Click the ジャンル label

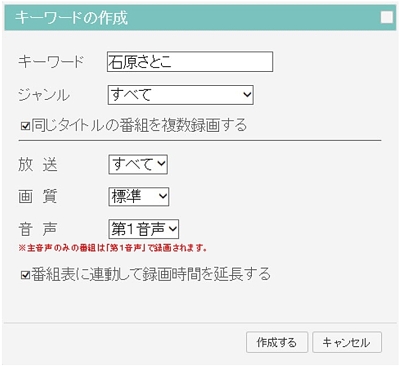[44, 95]
